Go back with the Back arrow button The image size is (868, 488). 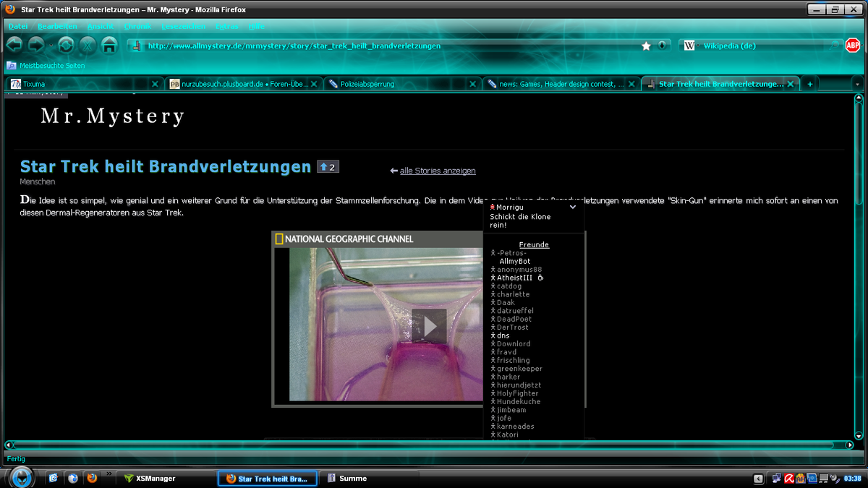point(14,45)
